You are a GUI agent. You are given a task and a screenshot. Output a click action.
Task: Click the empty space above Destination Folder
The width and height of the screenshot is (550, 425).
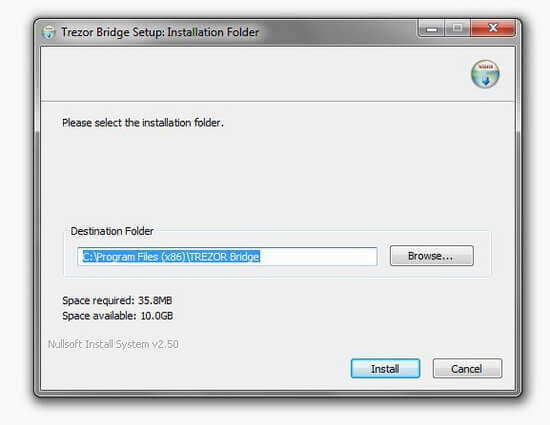[x=277, y=175]
